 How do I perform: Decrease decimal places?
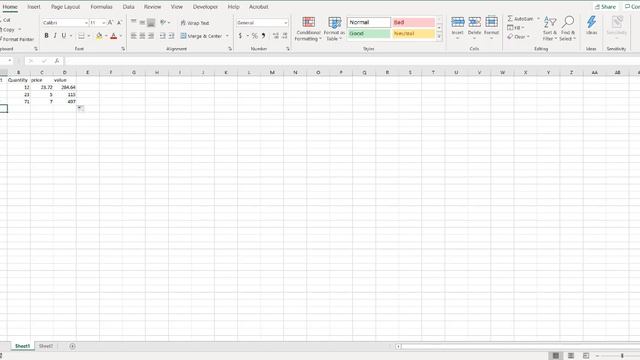pyautogui.click(x=285, y=36)
